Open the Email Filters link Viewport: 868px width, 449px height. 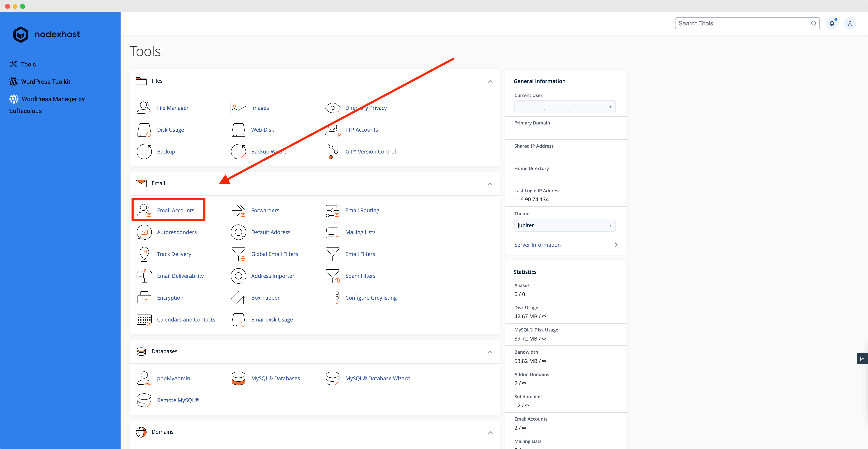pos(360,254)
